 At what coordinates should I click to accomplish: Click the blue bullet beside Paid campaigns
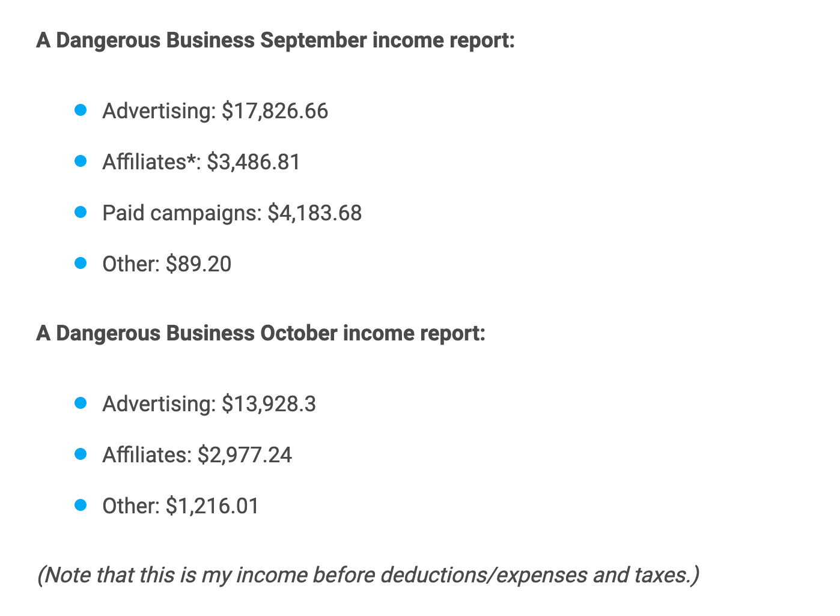[81, 213]
